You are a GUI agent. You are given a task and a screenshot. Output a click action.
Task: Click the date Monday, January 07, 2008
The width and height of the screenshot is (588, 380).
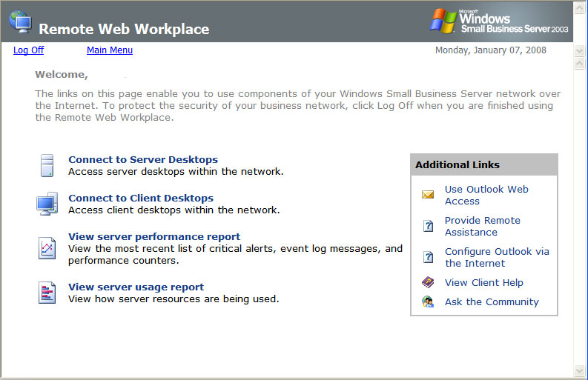(491, 50)
